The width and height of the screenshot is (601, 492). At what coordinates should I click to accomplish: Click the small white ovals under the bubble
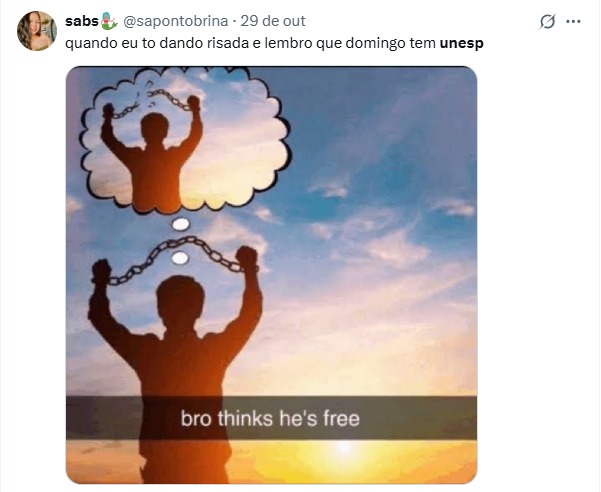180,241
